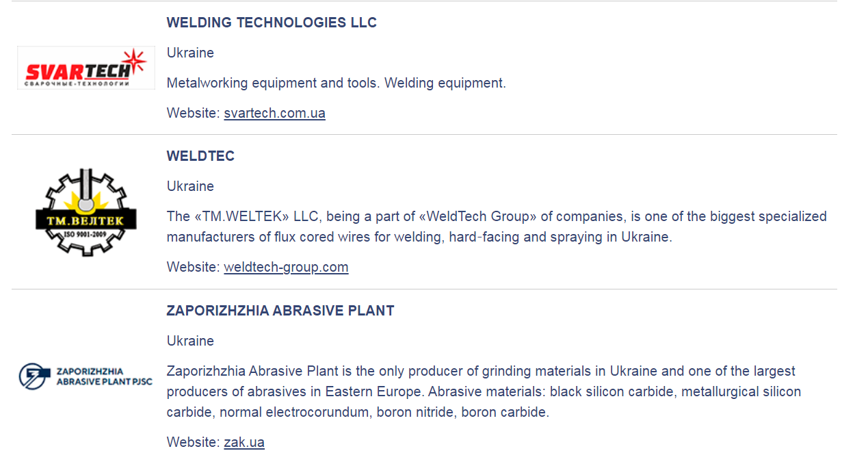Select the WELDING TECHNOLOGIES LLC heading
Viewport: 868px width, 464px height.
272,23
